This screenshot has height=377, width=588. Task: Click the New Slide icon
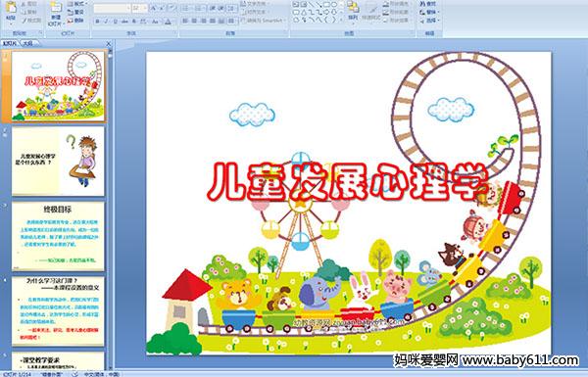click(x=56, y=14)
